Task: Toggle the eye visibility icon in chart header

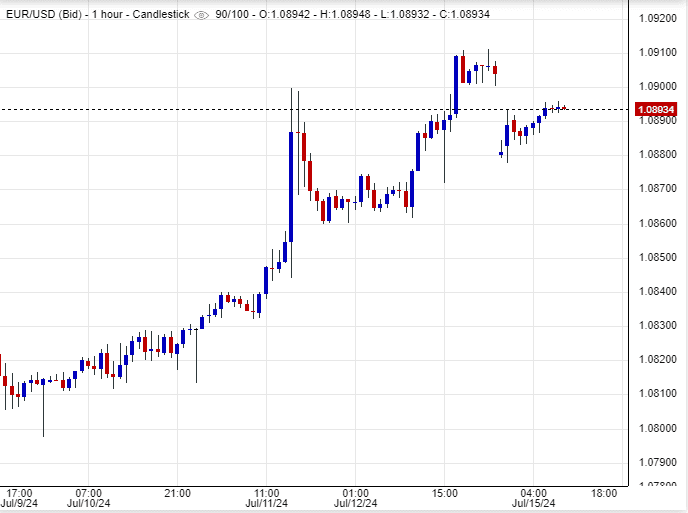Action: (x=202, y=15)
